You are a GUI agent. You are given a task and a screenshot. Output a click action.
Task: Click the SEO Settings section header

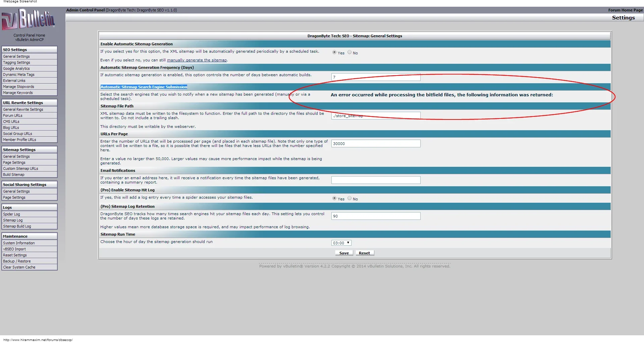(x=30, y=50)
